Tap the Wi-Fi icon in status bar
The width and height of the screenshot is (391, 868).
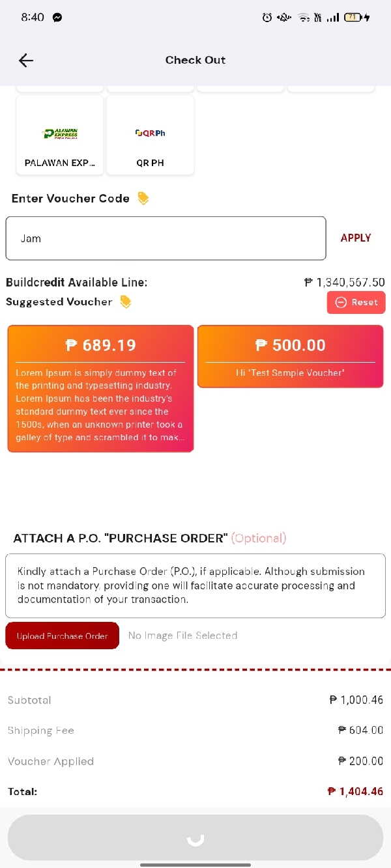304,18
